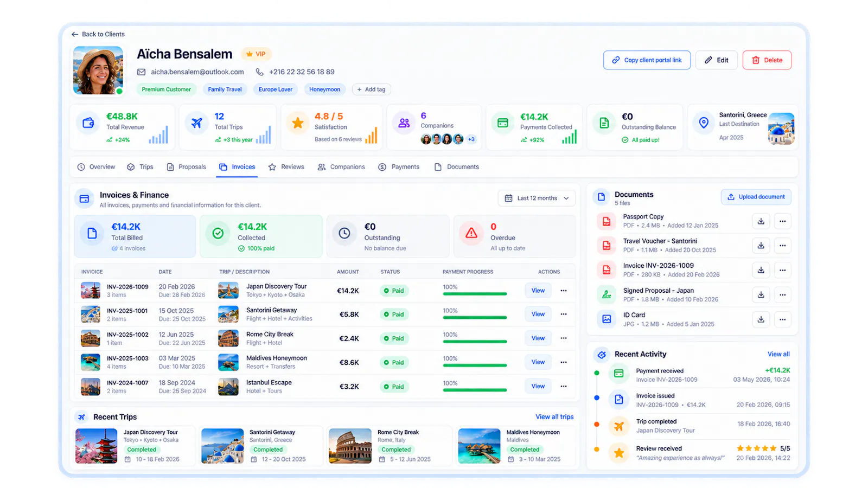Screen dimensions: 868x488
Task: Click the phone icon beside the number
Action: (259, 72)
